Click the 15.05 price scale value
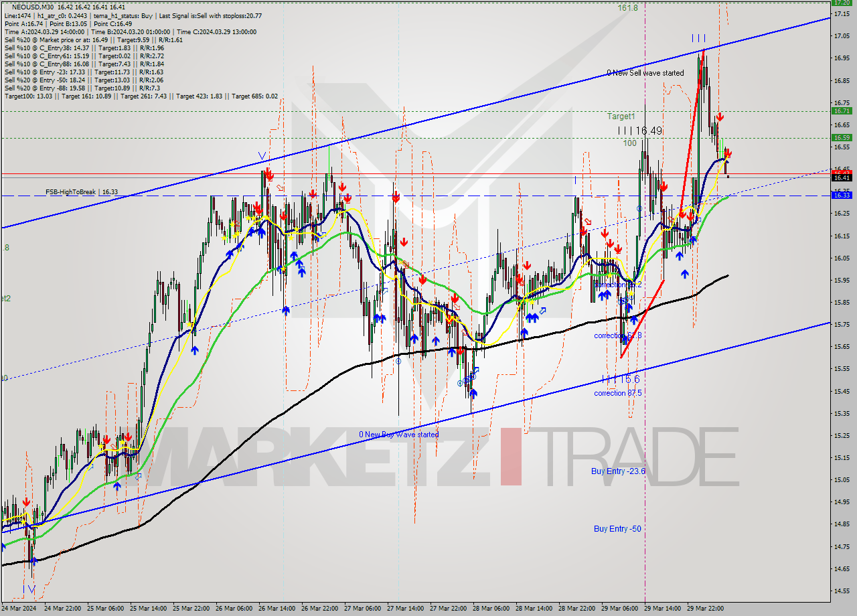This screenshot has height=616, width=857. pos(842,479)
